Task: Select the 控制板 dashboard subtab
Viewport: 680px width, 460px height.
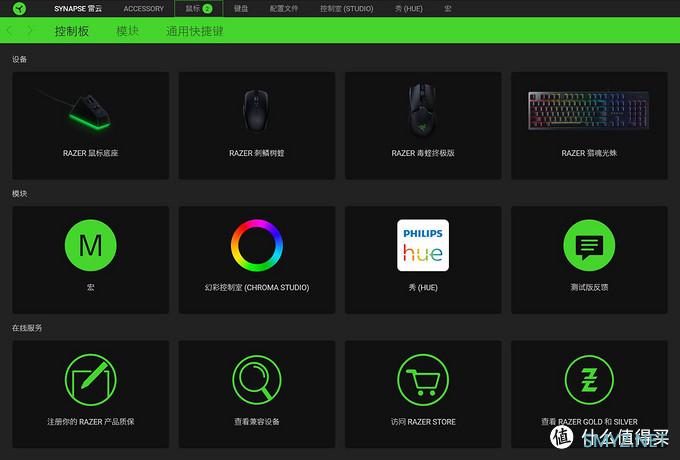Action: click(72, 31)
